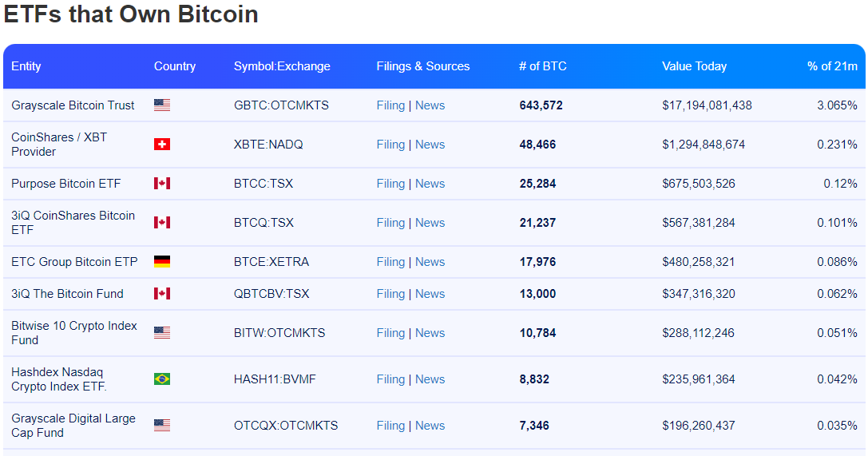Image resolution: width=868 pixels, height=456 pixels.
Task: Open the Filing link for BITW:OTCMKTS
Action: [390, 332]
